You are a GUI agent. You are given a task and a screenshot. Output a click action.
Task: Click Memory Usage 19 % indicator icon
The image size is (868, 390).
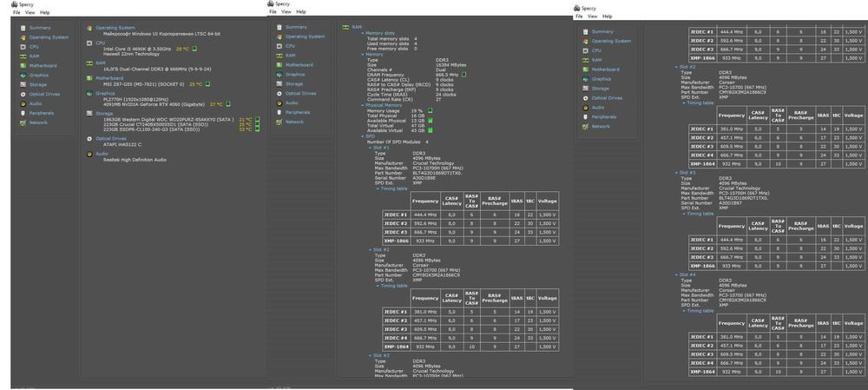click(430, 110)
